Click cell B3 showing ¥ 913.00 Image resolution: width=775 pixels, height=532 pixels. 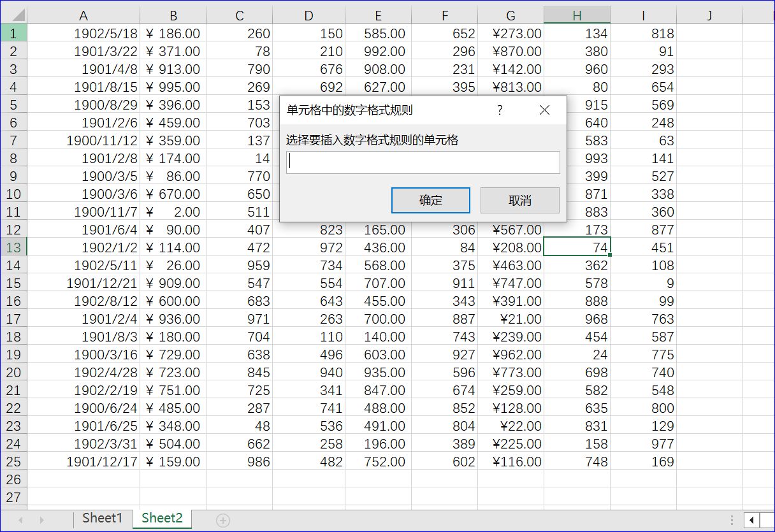pos(173,69)
